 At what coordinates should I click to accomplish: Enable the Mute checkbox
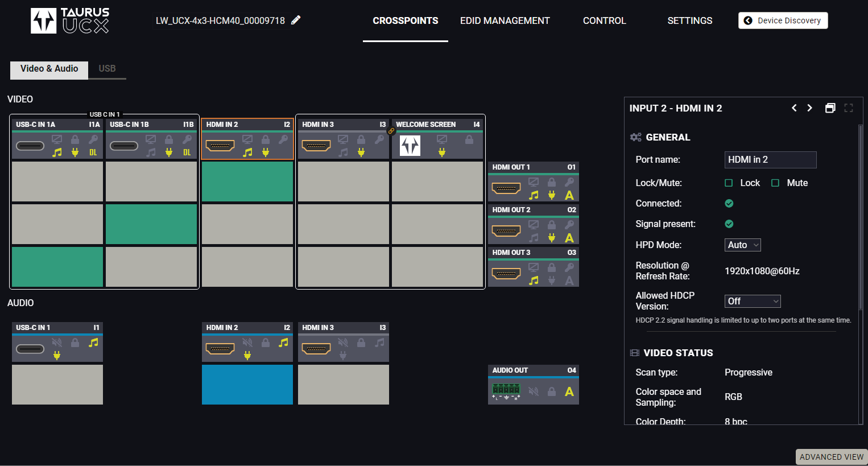(775, 183)
